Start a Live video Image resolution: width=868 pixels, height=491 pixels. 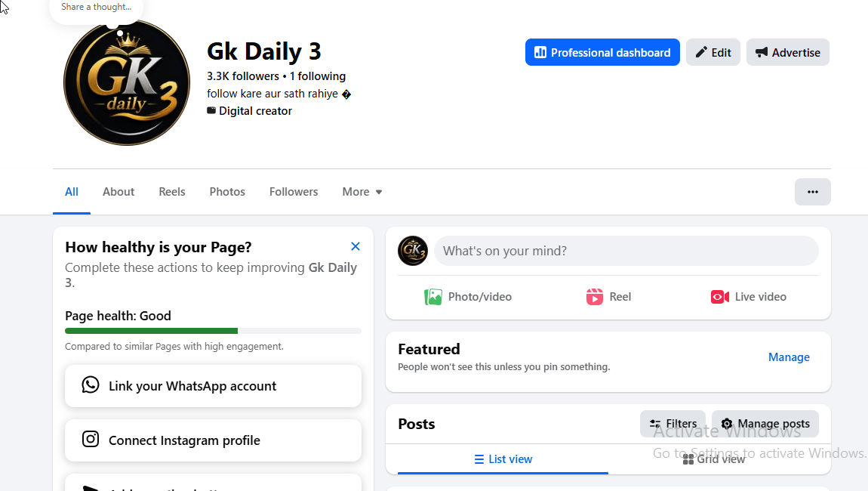749,297
